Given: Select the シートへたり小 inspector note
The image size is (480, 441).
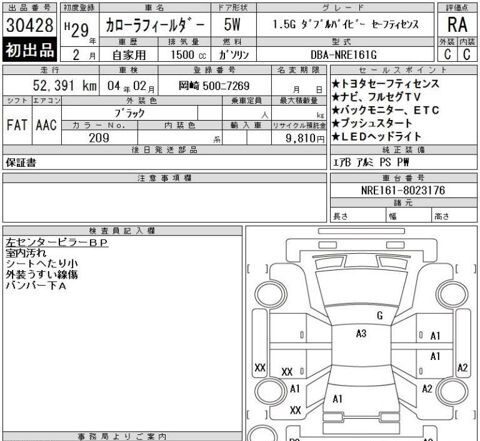Looking at the screenshot, I should [x=42, y=264].
